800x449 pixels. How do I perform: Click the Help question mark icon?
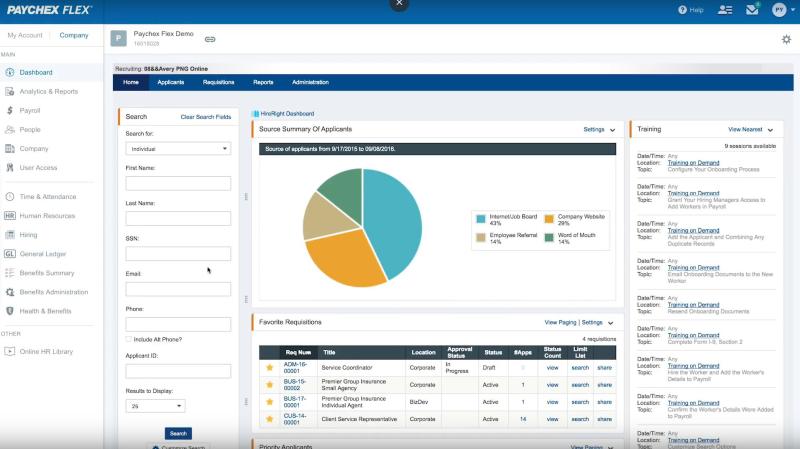(682, 10)
